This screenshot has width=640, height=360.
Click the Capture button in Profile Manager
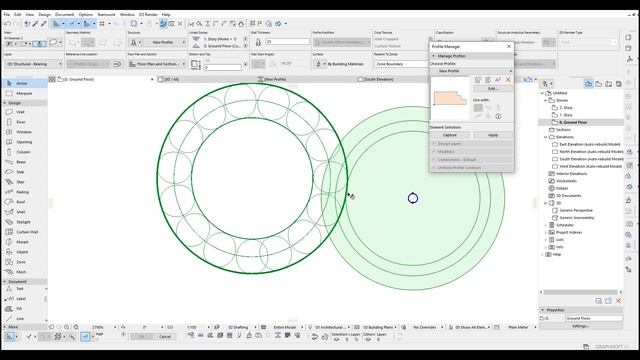[x=450, y=135]
